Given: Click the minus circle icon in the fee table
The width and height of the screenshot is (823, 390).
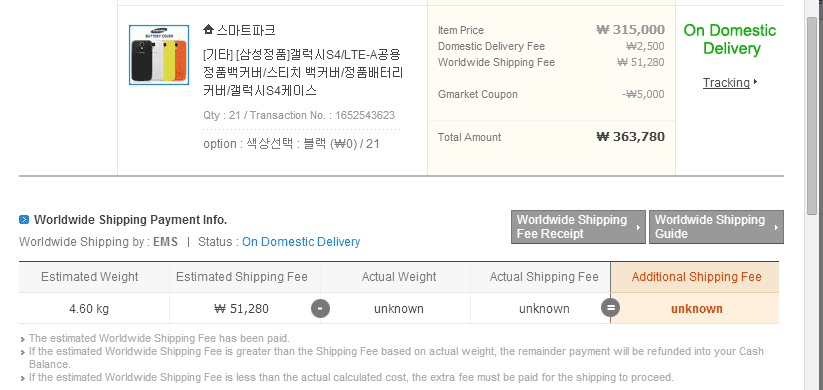Looking at the screenshot, I should (x=320, y=308).
